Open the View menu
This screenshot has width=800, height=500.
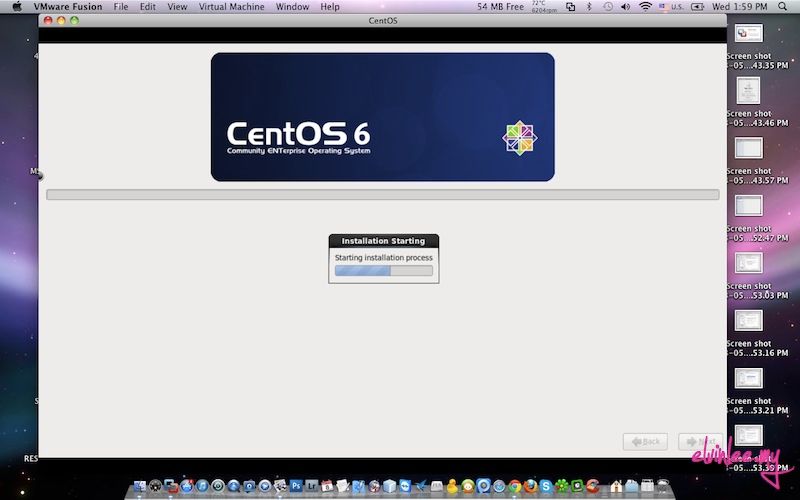(x=177, y=7)
